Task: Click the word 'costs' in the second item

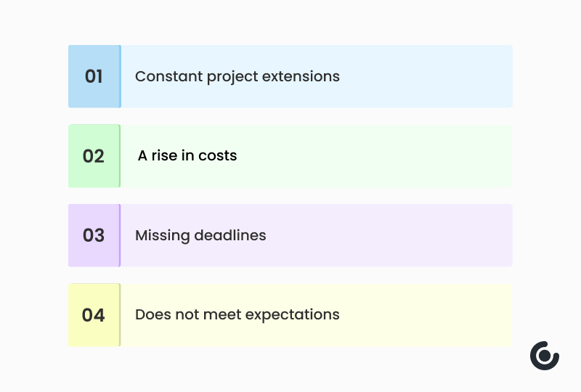Action: click(x=217, y=156)
